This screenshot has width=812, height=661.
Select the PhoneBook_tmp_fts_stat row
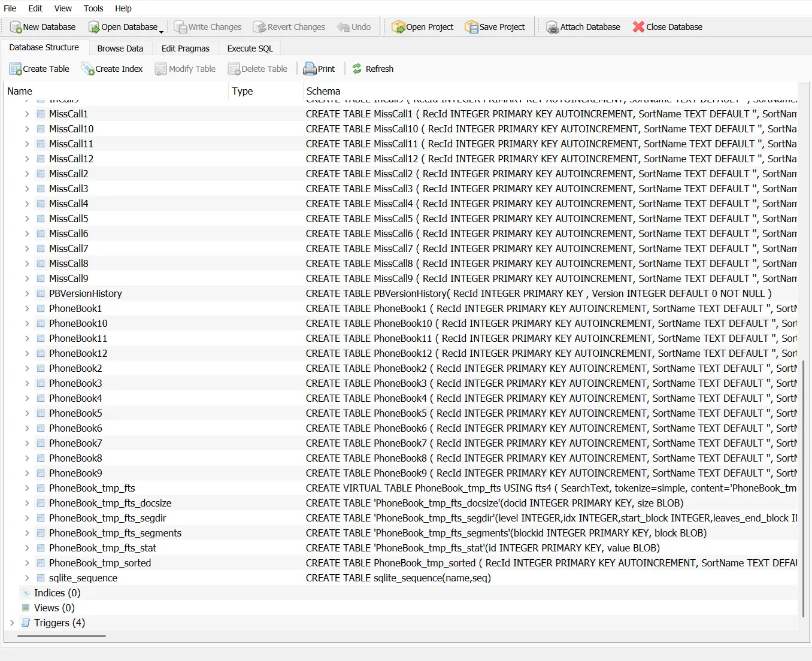click(401, 548)
